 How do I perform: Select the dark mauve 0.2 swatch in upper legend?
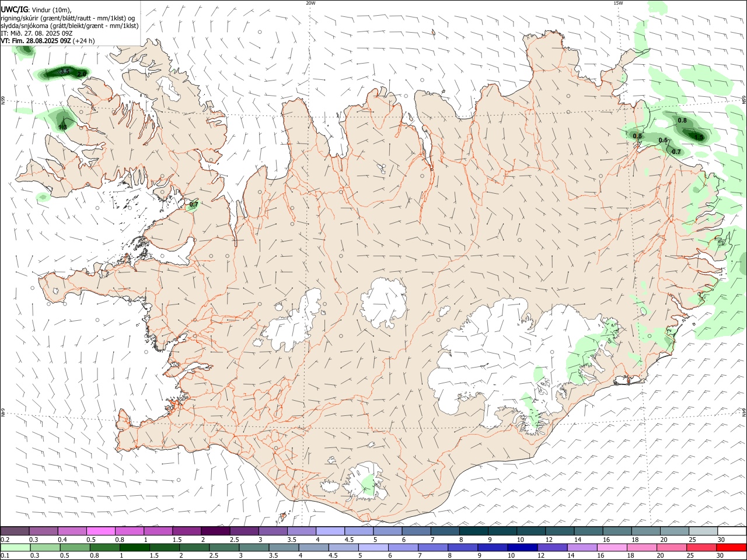pyautogui.click(x=15, y=531)
